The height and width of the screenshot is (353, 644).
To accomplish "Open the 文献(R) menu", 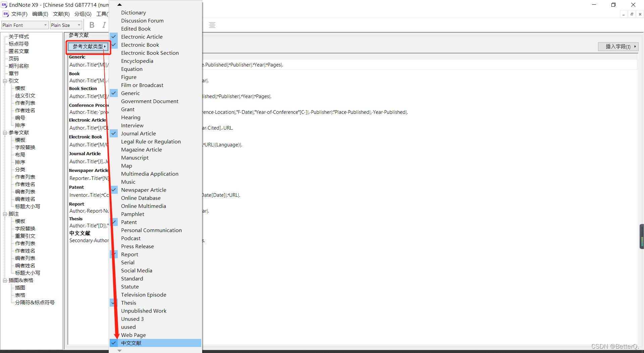I will click(x=61, y=14).
